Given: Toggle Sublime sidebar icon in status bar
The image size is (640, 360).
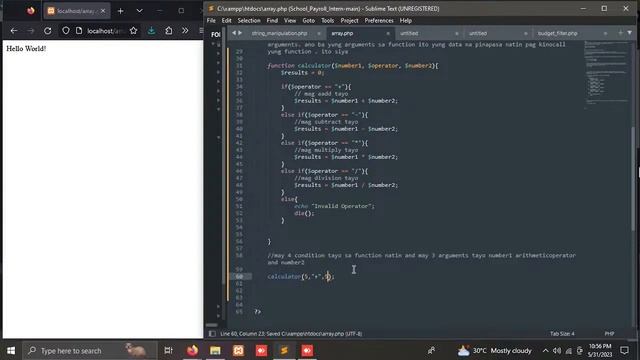Looking at the screenshot, I should point(212,333).
